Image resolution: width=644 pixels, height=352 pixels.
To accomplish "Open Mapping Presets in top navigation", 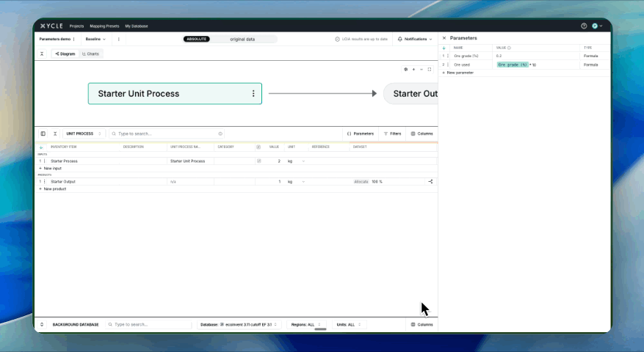I will point(104,26).
